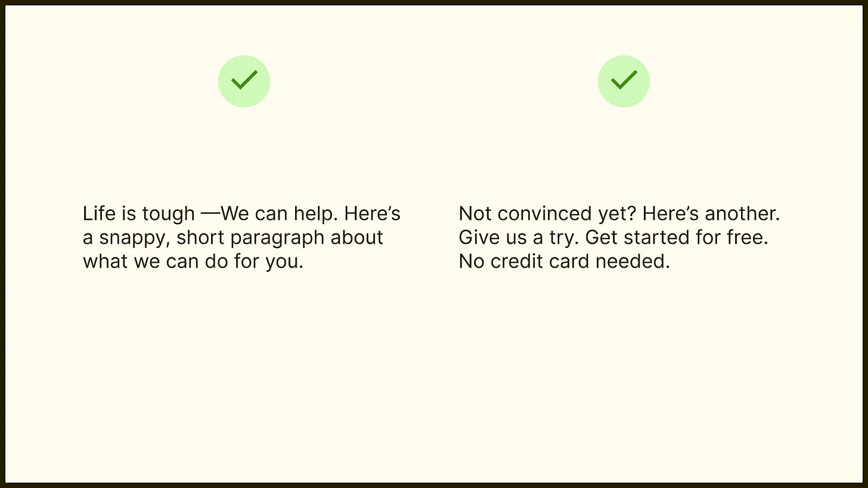
Task: Click the "Give us a try." sentence
Action: tap(519, 237)
